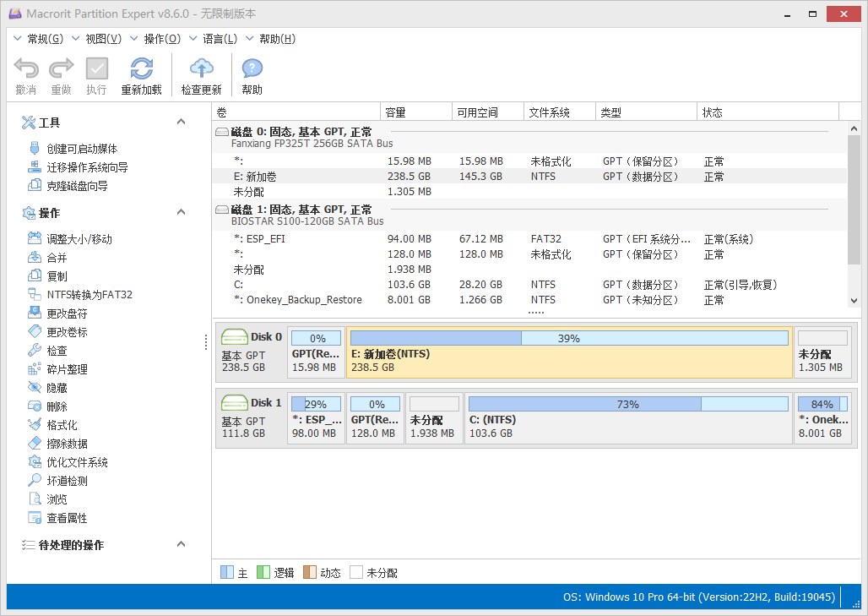Image resolution: width=868 pixels, height=616 pixels.
Task: Open the 帮助(H) menu
Action: (271, 39)
